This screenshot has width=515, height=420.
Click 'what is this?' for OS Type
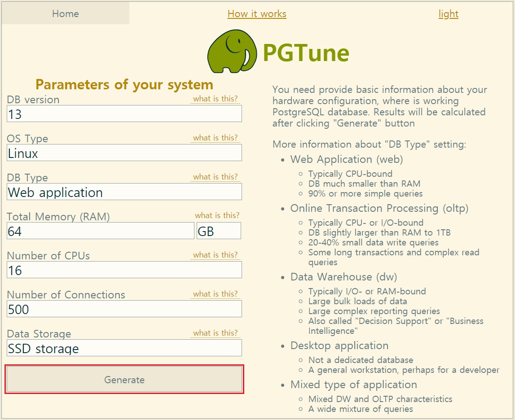tap(215, 138)
